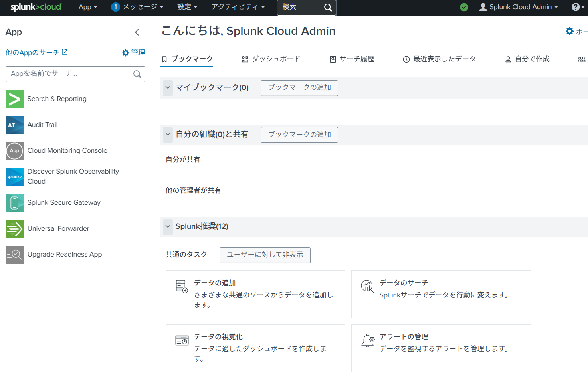
Task: Focus the Appを名前でサーチ input field
Action: tap(70, 74)
